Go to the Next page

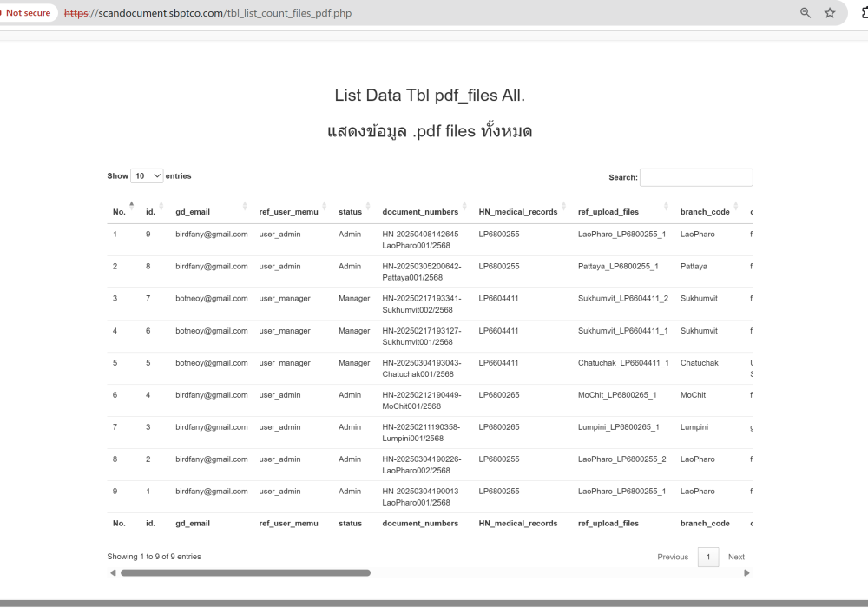coord(736,558)
